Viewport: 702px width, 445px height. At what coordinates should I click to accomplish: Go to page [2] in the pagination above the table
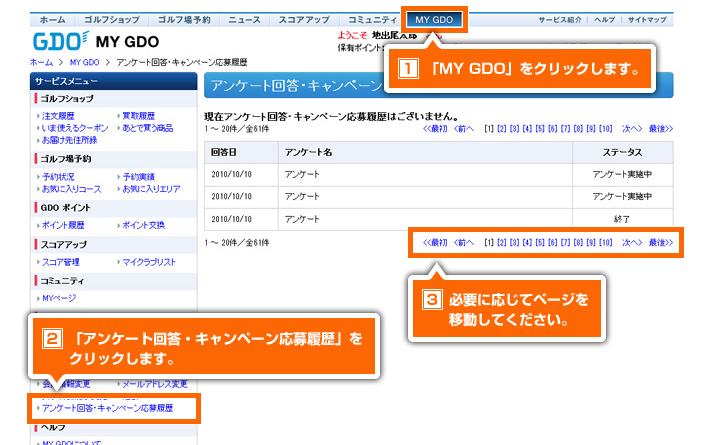click(502, 129)
